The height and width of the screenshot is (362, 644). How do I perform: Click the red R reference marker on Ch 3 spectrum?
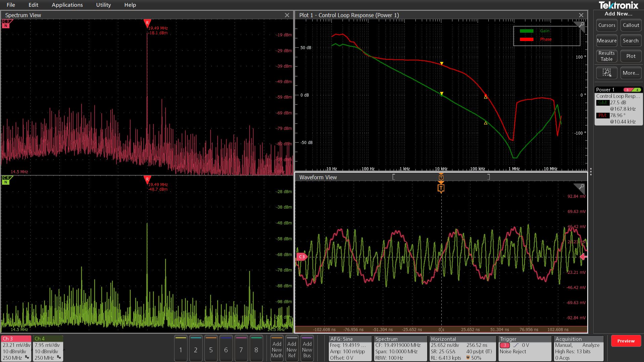(147, 23)
